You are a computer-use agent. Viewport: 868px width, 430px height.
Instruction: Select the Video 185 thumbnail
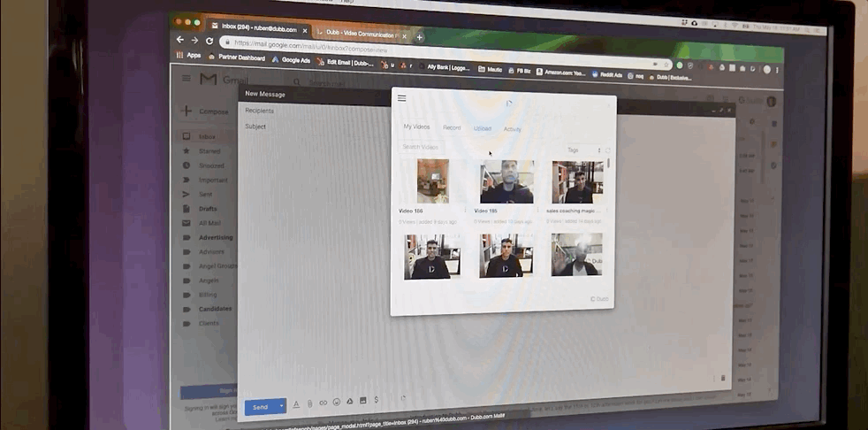507,181
